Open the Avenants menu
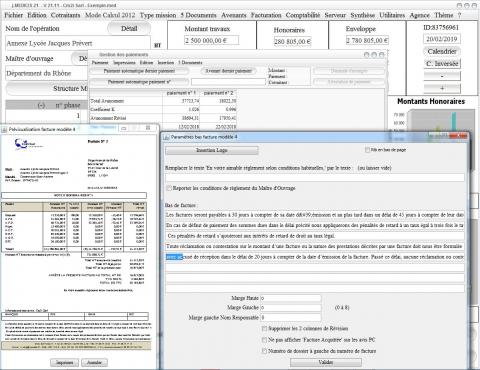 tap(234, 15)
